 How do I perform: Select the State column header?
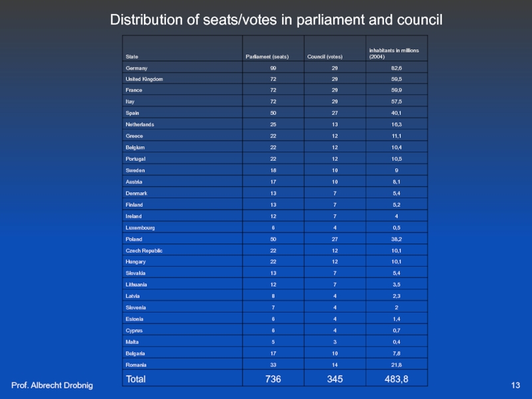click(x=132, y=57)
